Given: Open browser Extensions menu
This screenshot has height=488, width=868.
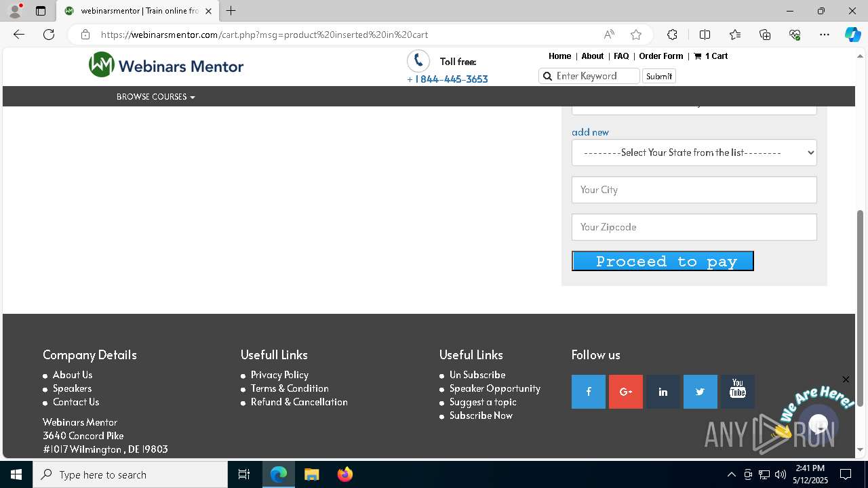Looking at the screenshot, I should [x=672, y=35].
